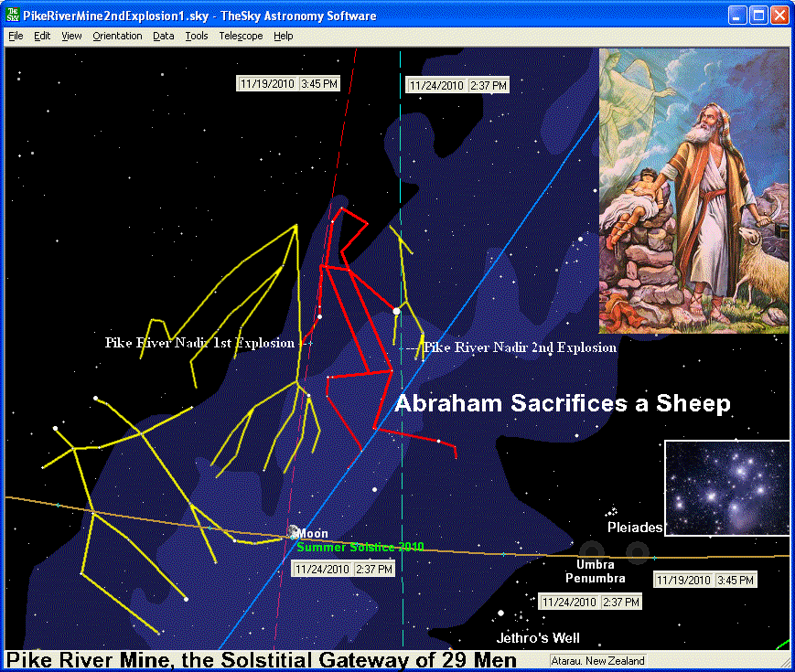Screen dimensions: 795x672
Task: Open the Data menu
Action: coord(164,36)
